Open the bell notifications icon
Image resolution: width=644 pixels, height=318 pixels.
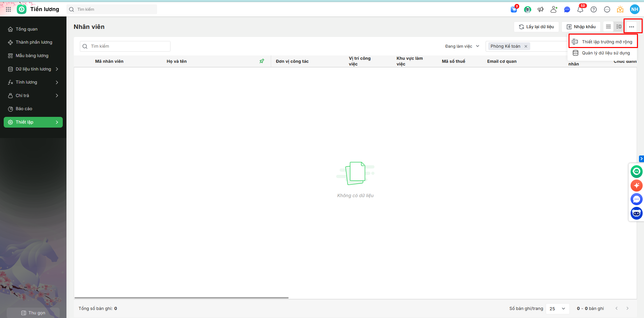pyautogui.click(x=580, y=9)
